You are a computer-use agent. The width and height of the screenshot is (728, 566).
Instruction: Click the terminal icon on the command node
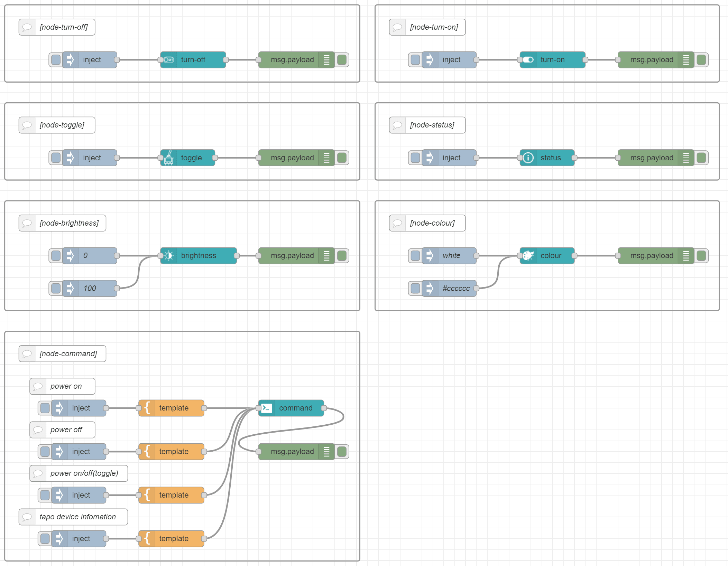267,408
